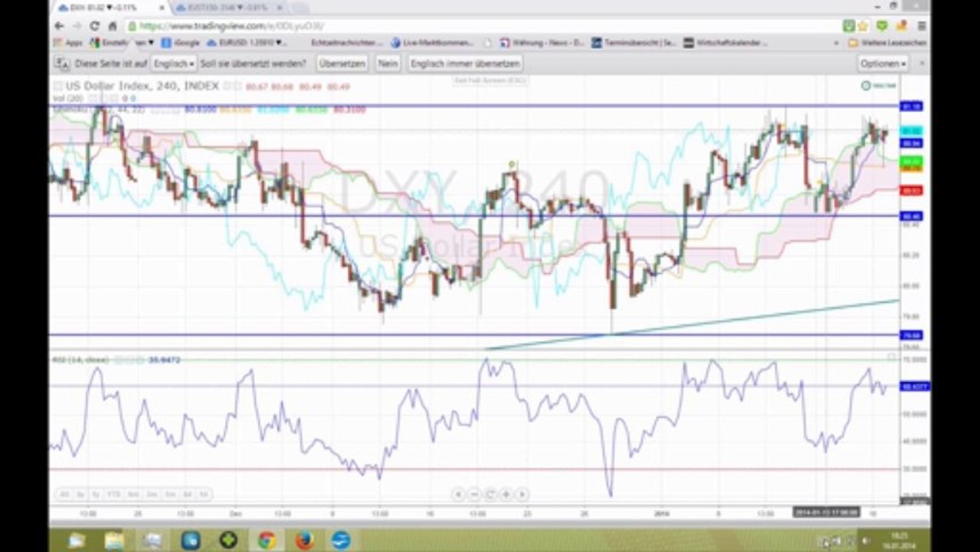The image size is (980, 552).
Task: Click the chart zoom-out minus button
Action: [474, 495]
